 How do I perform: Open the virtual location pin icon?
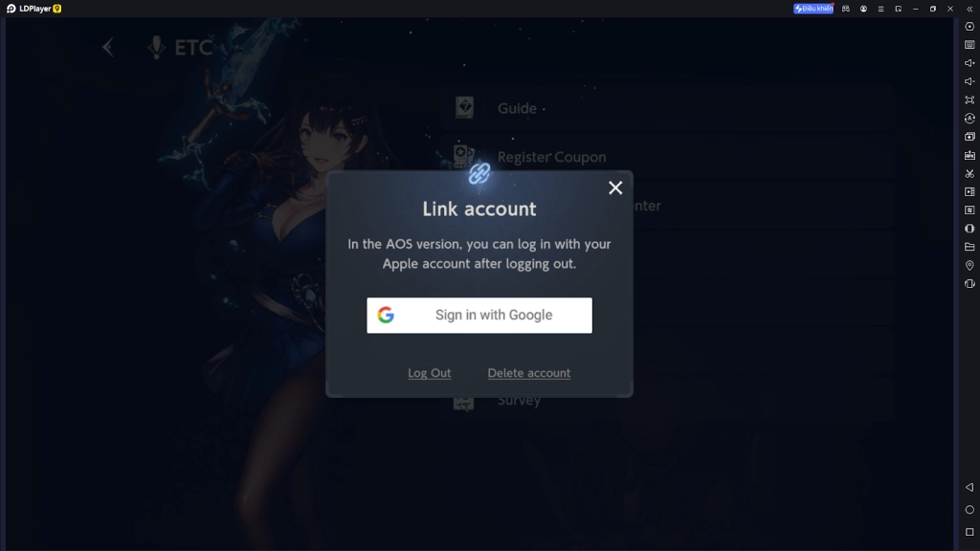[x=969, y=265]
